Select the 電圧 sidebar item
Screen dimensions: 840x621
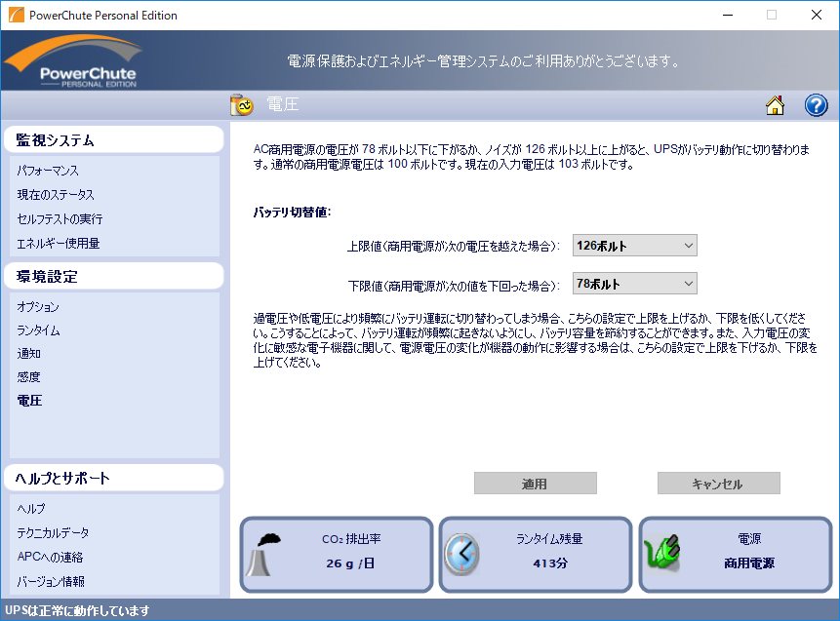click(29, 401)
